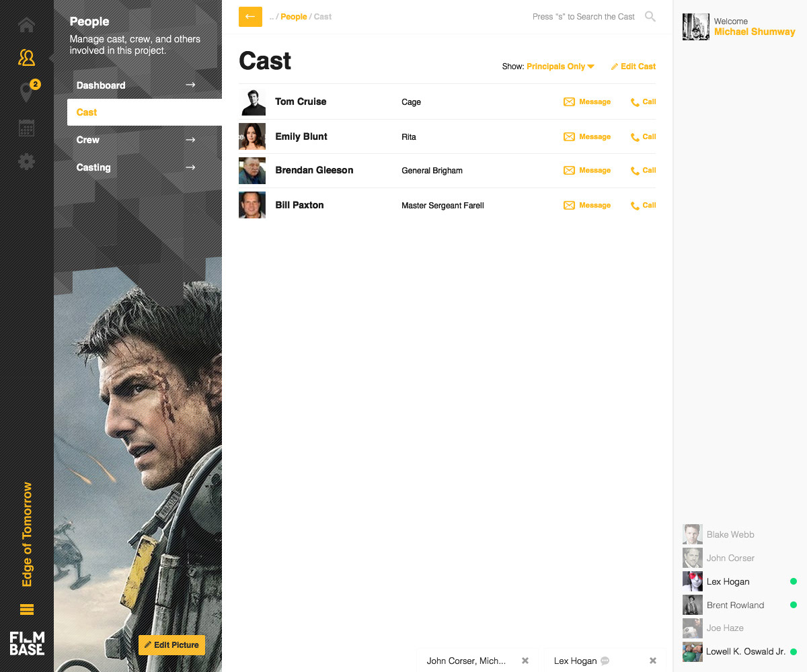Select Brendan Gleeson name in cast list
This screenshot has width=807, height=672.
[x=314, y=170]
